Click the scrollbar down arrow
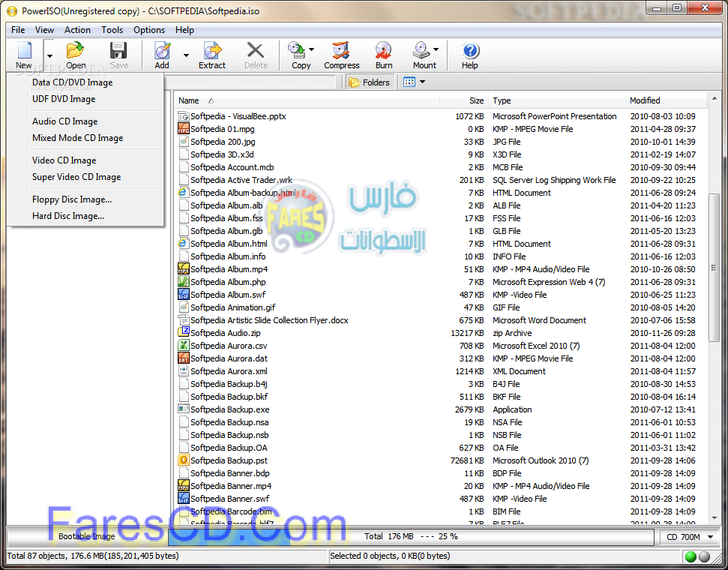The width and height of the screenshot is (728, 570). 714,517
